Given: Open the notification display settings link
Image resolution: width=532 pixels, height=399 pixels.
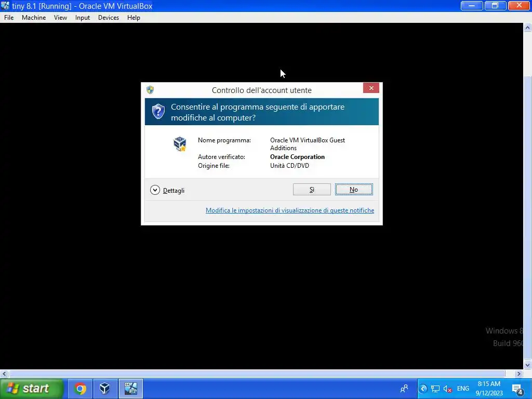Looking at the screenshot, I should click(x=290, y=210).
